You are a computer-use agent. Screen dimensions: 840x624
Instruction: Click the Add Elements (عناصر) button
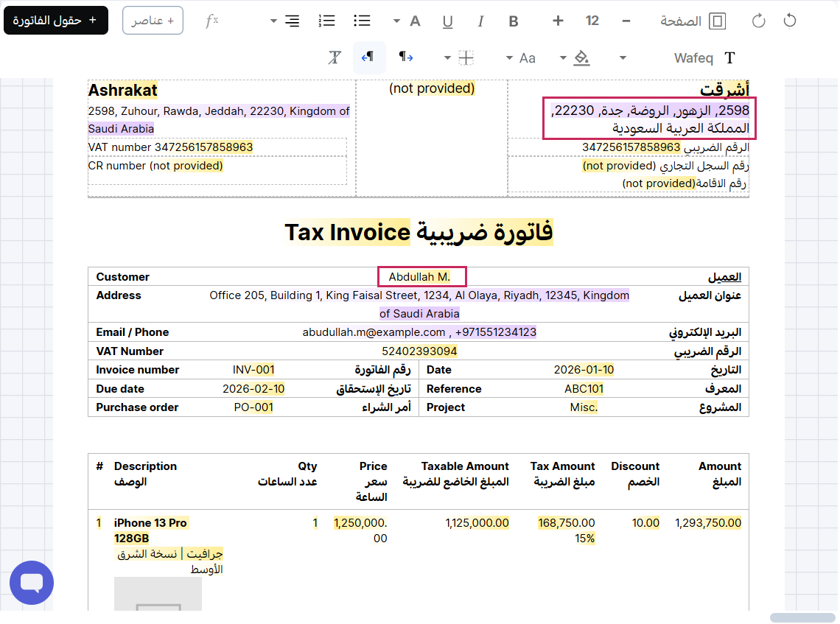click(x=153, y=21)
